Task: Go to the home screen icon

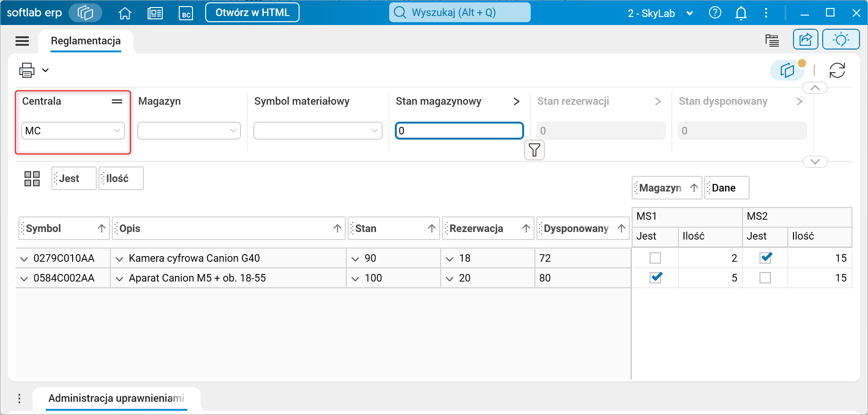Action: tap(125, 13)
